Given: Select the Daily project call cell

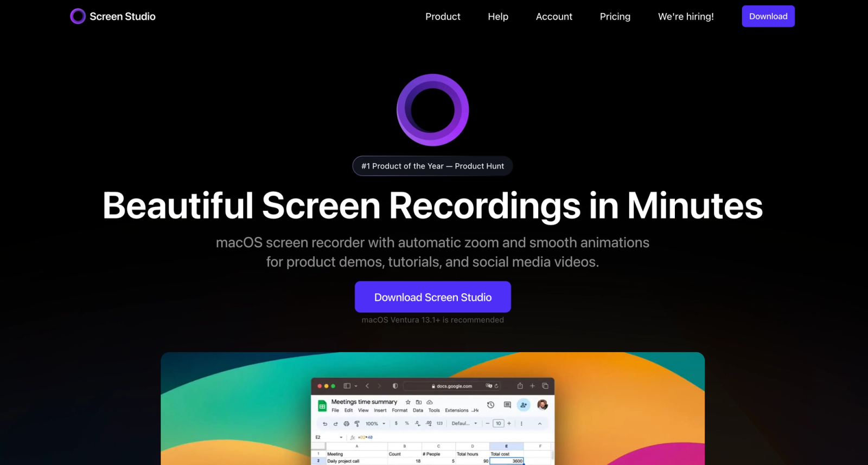Looking at the screenshot, I should click(356, 461).
